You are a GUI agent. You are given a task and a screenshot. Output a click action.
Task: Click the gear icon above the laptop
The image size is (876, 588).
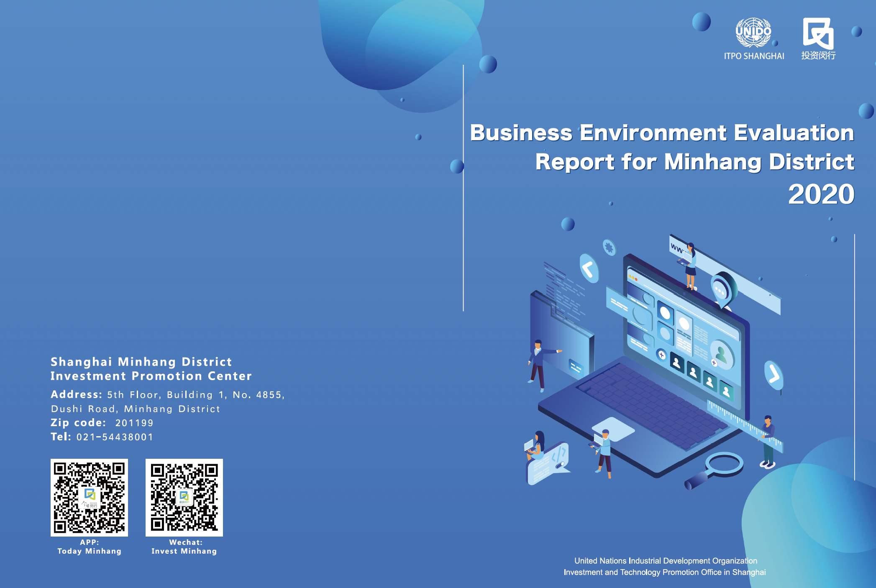pos(610,248)
